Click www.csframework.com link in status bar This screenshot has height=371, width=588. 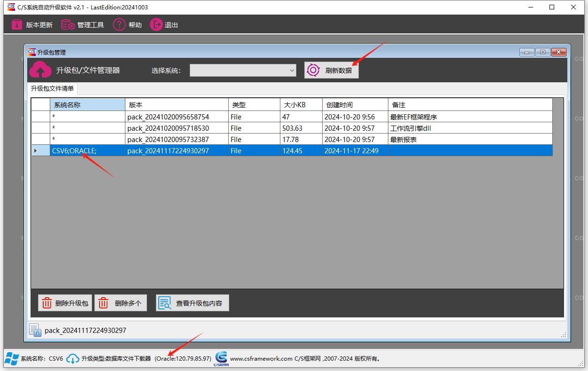point(261,359)
